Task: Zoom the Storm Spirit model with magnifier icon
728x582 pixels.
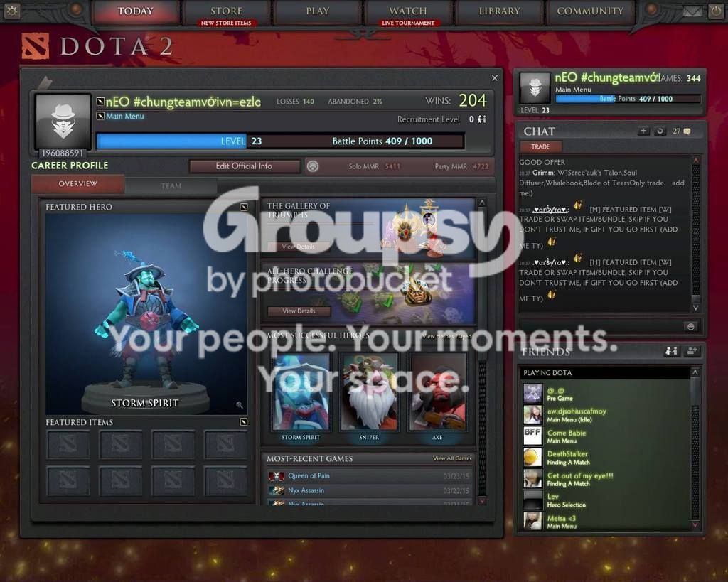Action: point(240,405)
